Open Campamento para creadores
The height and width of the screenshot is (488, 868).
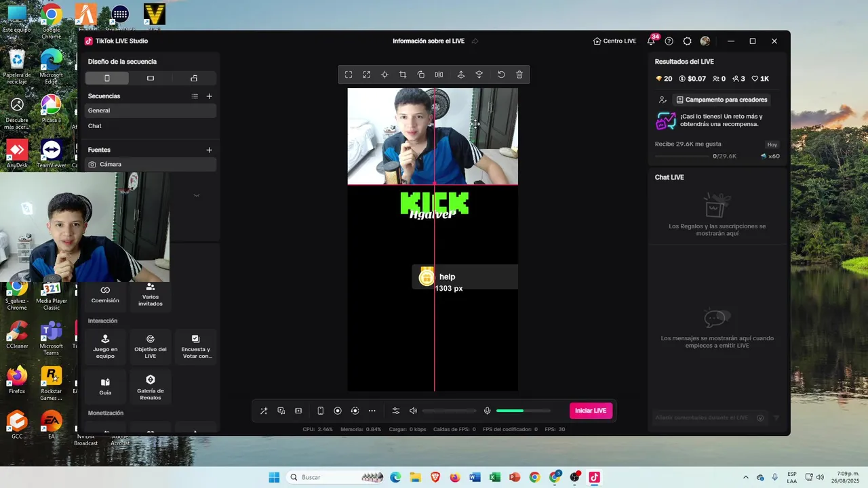(722, 100)
